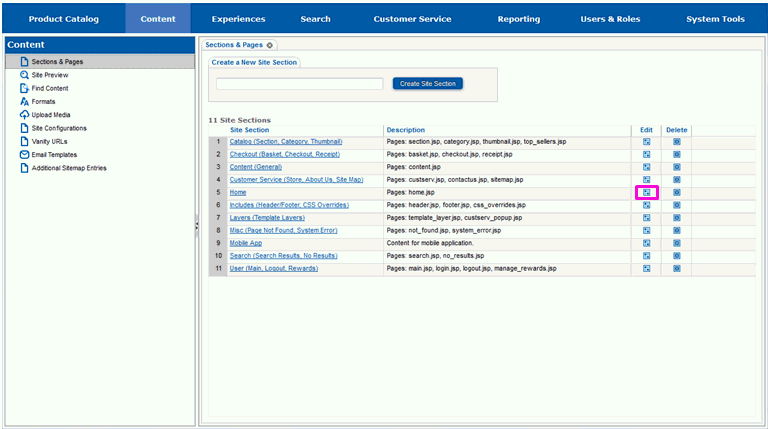Open the Customer Service (Store, About Us) link
768x429 pixels.
tap(296, 180)
